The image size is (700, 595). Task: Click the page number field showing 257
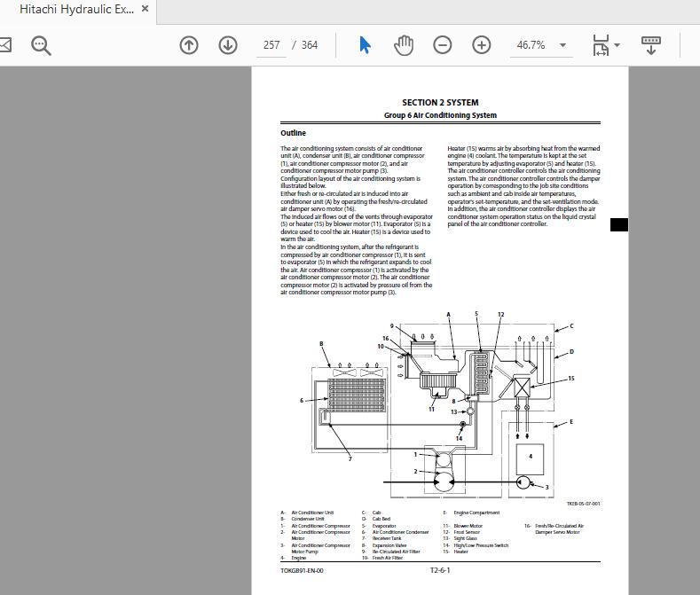point(271,45)
